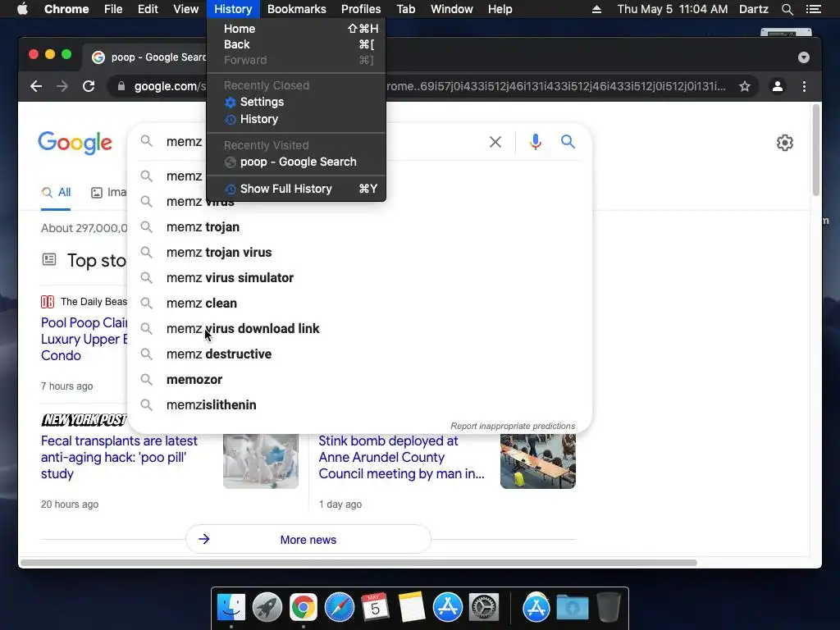
Task: Switch to the All results tab
Action: 57,192
